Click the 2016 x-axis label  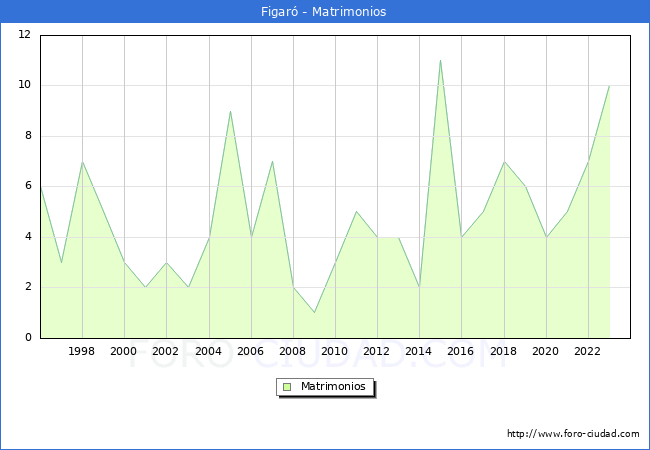[x=461, y=351]
